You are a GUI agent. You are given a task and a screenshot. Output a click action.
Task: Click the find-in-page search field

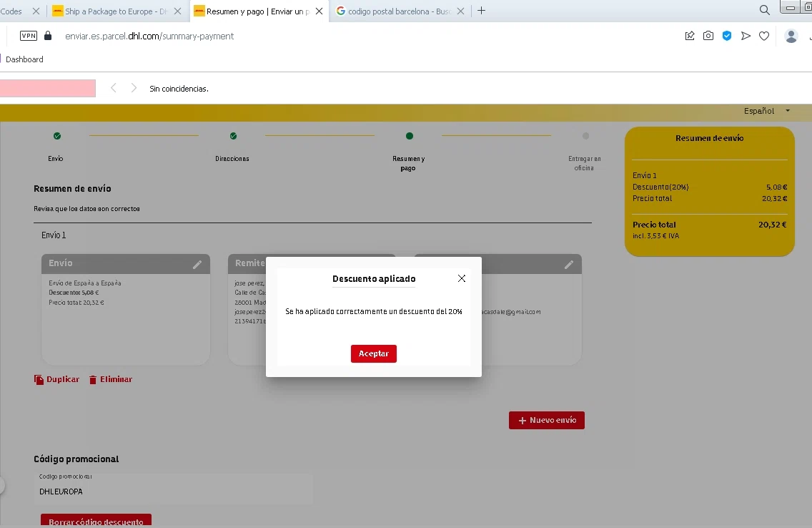48,88
